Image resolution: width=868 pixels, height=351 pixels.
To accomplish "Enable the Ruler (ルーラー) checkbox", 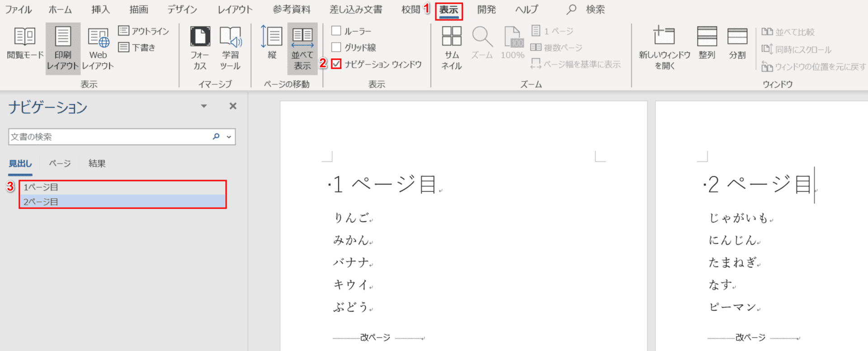I will (336, 31).
